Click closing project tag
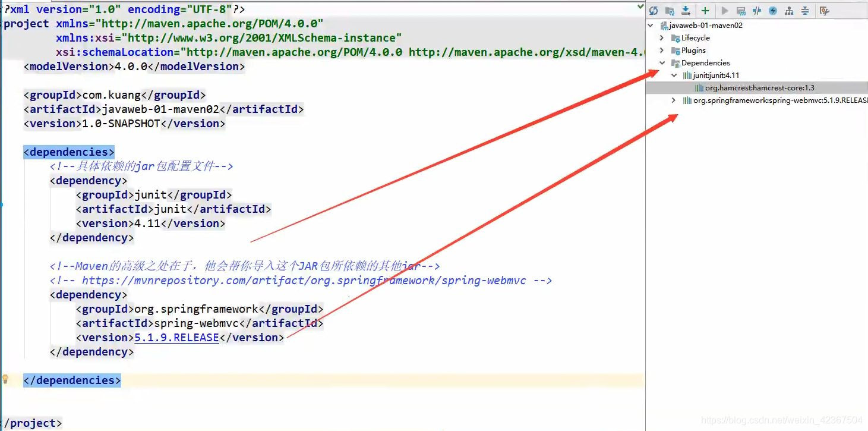The image size is (868, 431). [x=31, y=423]
